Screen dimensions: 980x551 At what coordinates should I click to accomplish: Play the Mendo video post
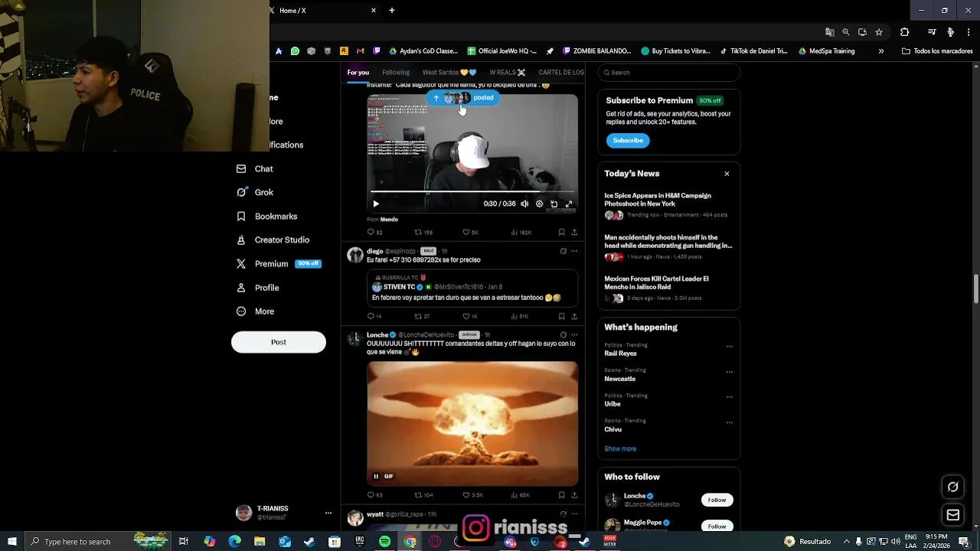[x=376, y=204]
